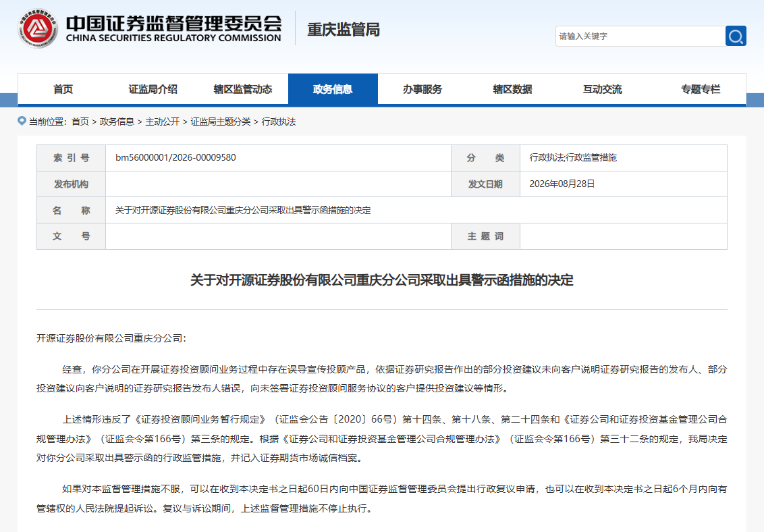Click the 索引号 label cell

pos(71,158)
